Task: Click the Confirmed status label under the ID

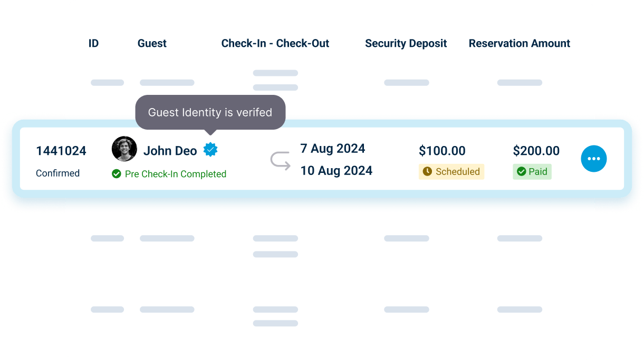Action: tap(58, 173)
